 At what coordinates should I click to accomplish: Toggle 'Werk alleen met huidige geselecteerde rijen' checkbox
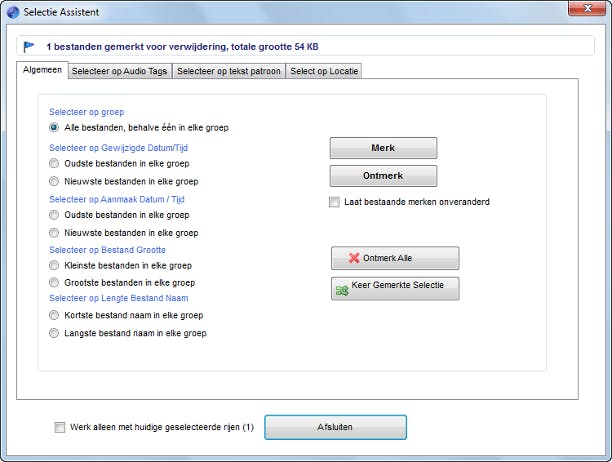(59, 428)
